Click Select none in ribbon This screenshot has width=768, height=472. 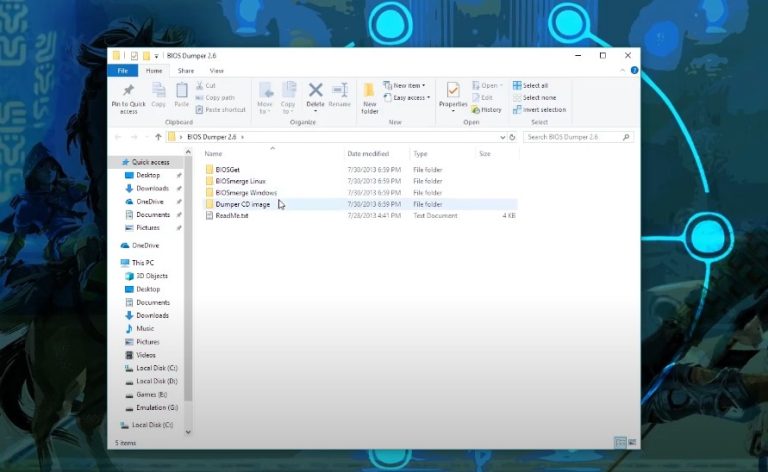(x=534, y=97)
